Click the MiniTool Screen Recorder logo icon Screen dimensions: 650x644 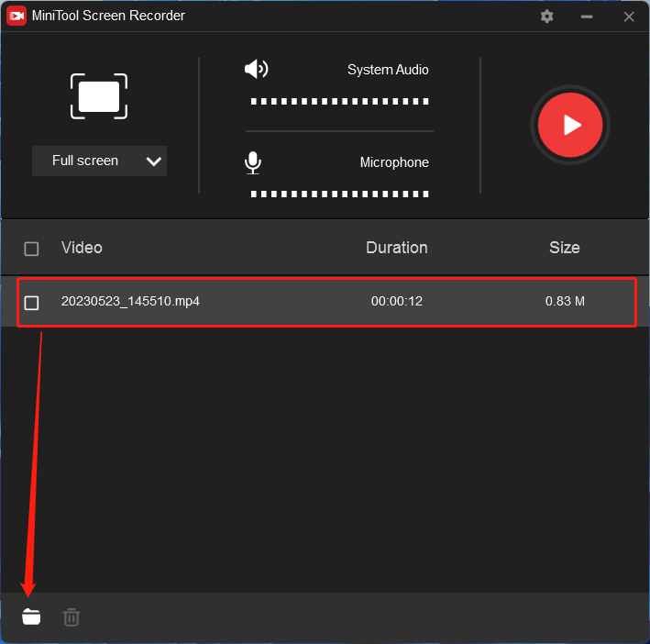click(x=17, y=16)
